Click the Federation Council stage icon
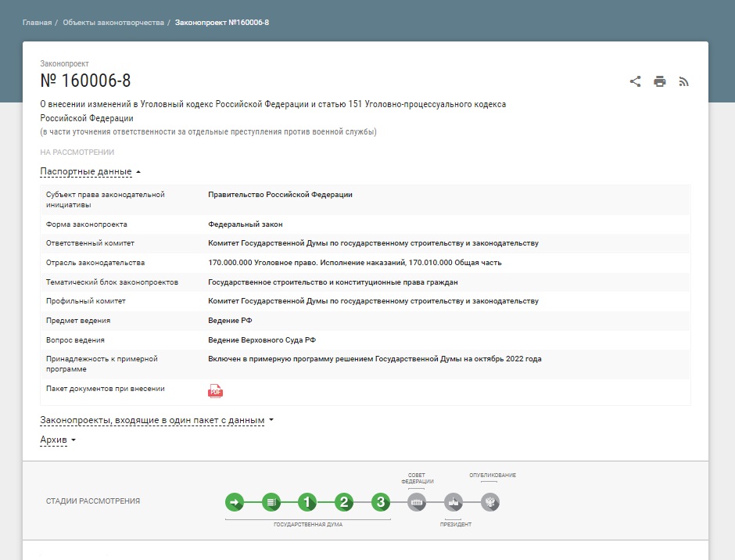The image size is (735, 560). click(417, 502)
